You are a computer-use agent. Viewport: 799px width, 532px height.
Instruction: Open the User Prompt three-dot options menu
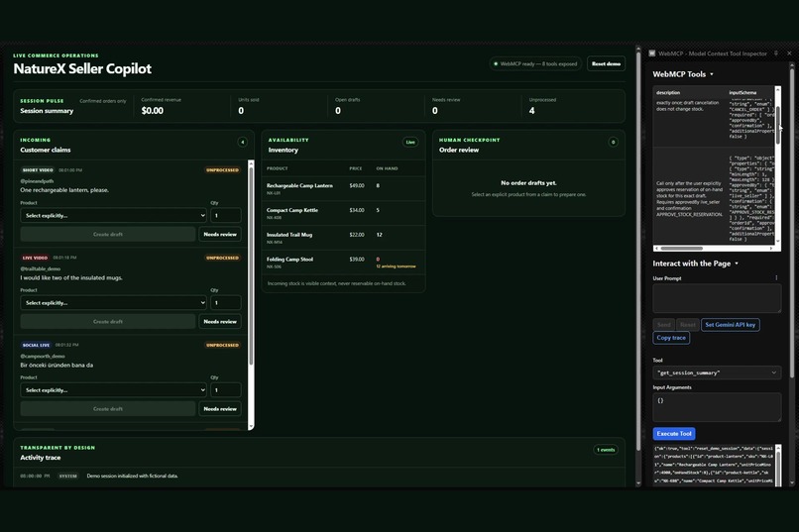[x=776, y=278]
